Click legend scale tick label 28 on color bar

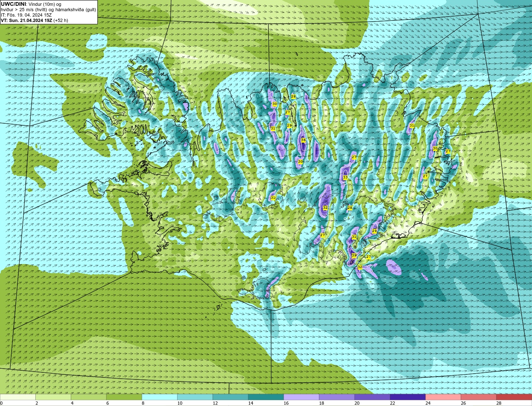click(x=498, y=403)
